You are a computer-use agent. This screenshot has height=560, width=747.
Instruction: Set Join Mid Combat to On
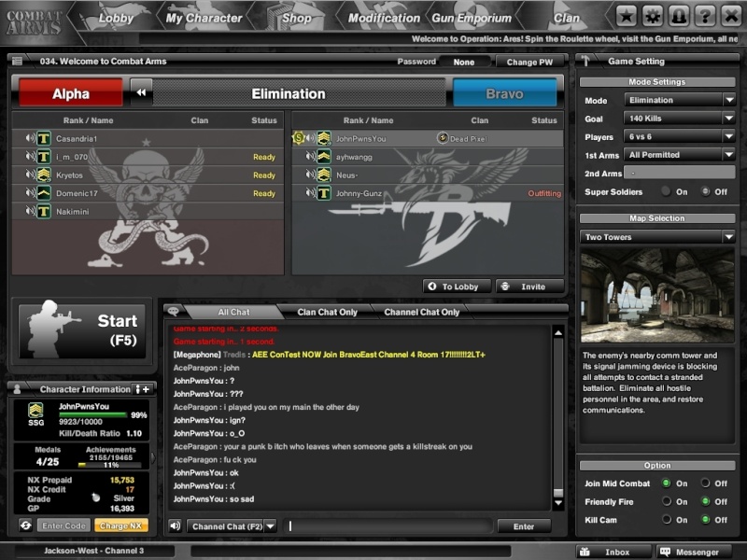[x=666, y=483]
